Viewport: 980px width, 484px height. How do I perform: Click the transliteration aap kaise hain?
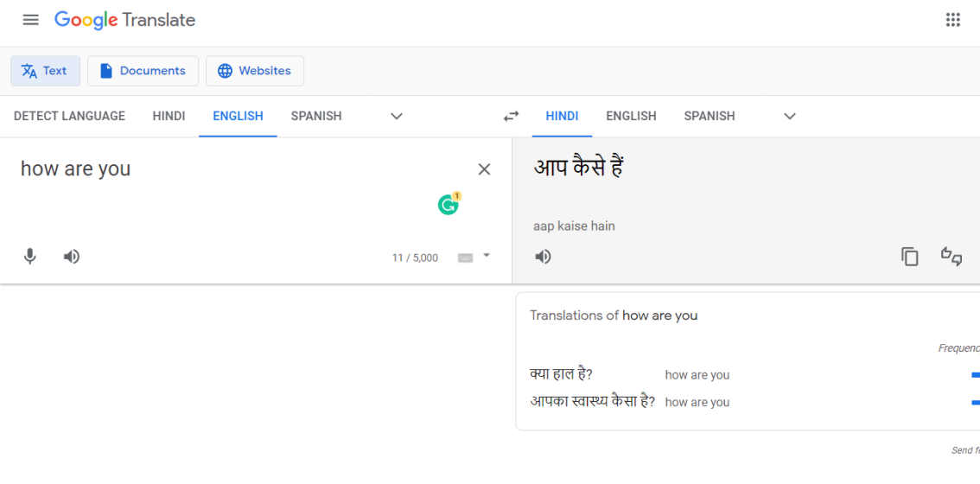tap(574, 226)
